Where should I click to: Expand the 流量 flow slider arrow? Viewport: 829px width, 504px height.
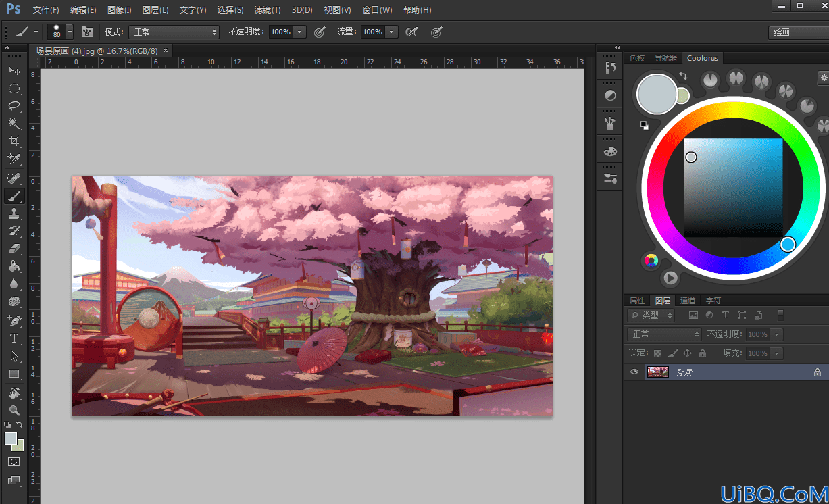click(392, 32)
